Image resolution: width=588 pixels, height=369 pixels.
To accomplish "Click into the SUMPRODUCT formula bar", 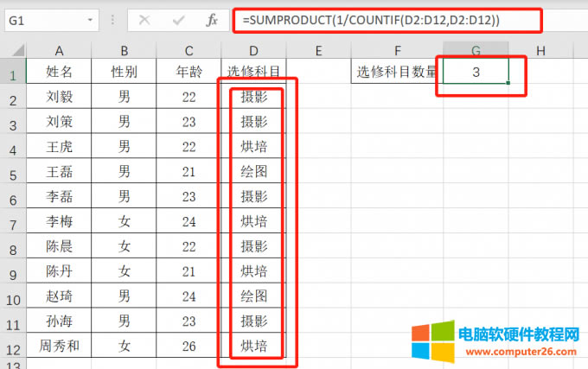I will point(387,20).
